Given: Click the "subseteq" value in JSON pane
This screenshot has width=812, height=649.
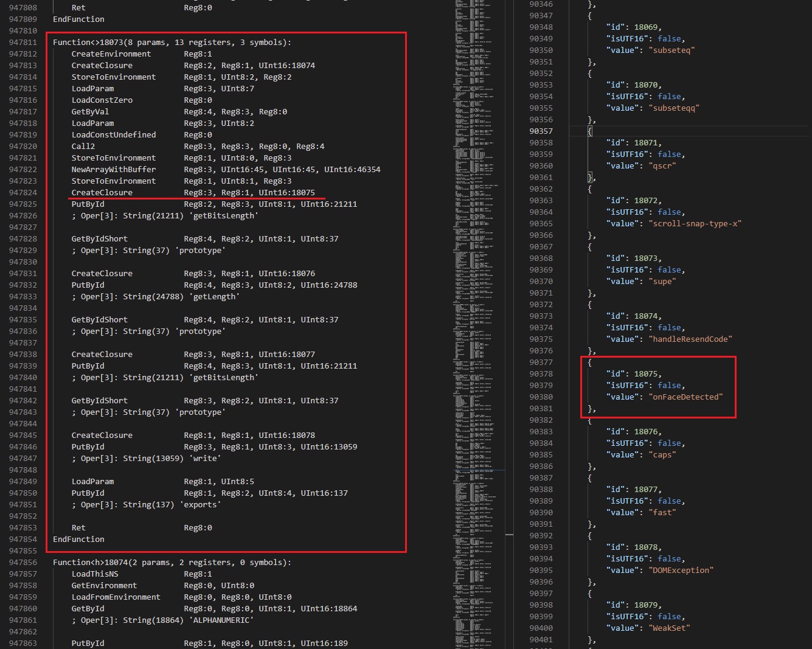Looking at the screenshot, I should 671,50.
